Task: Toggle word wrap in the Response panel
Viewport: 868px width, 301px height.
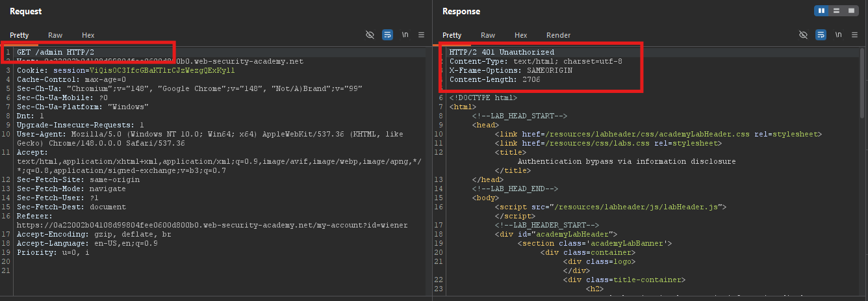Action: (821, 35)
